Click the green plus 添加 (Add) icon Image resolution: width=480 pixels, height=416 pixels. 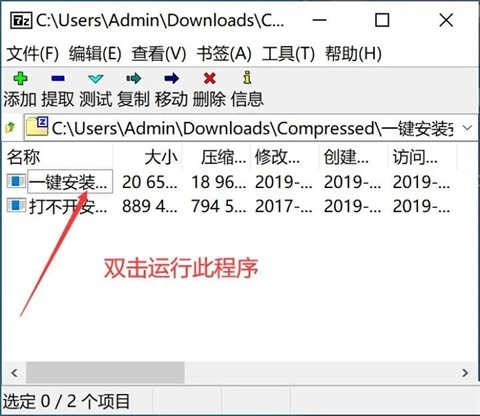(20, 79)
